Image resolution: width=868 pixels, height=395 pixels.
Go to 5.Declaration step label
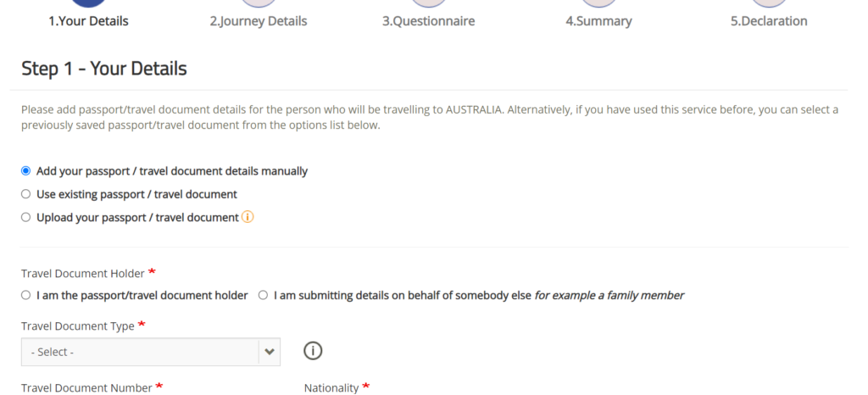[x=769, y=21]
